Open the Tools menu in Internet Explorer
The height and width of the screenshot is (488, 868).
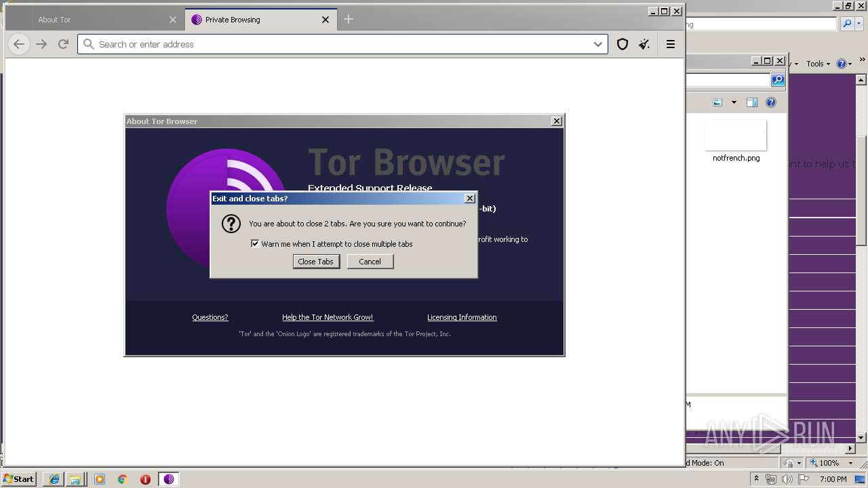(818, 64)
